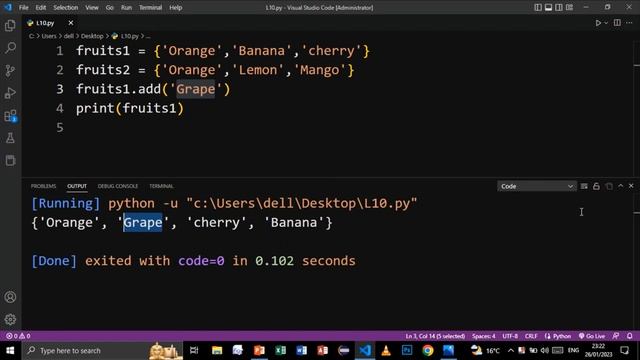Viewport: 640px width, 360px height.
Task: Open output log in editor icon
Action: (x=609, y=186)
